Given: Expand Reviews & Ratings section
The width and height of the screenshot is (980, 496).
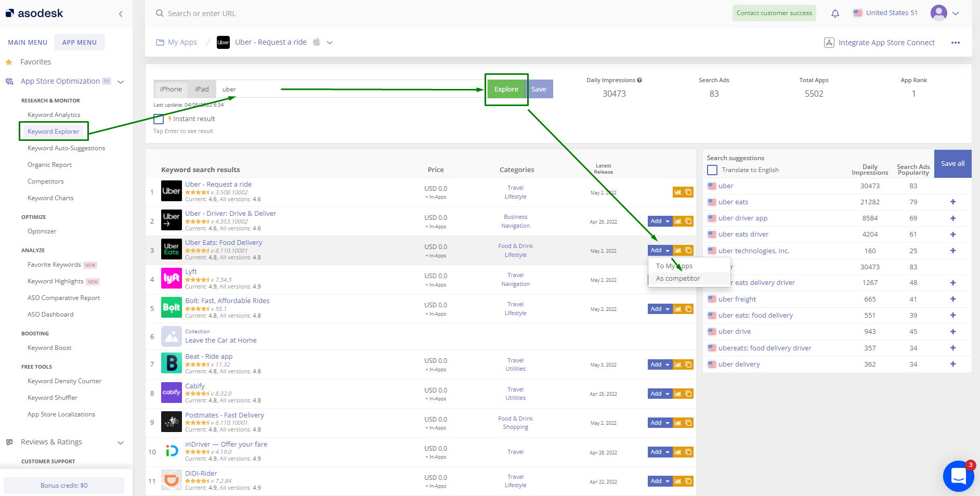Looking at the screenshot, I should click(x=121, y=442).
